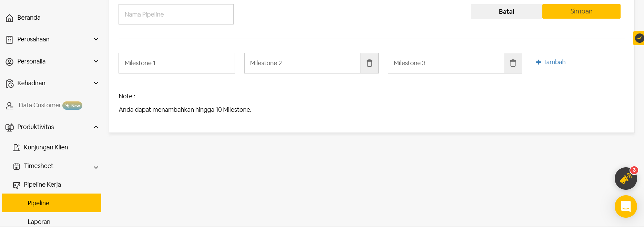Expand the Timesheet submenu chevron
Viewport: 644px width, 227px height.
point(96,167)
